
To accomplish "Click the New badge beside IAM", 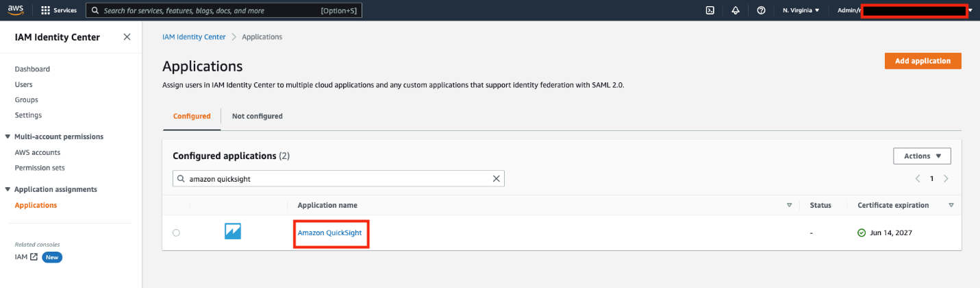I will [x=53, y=257].
